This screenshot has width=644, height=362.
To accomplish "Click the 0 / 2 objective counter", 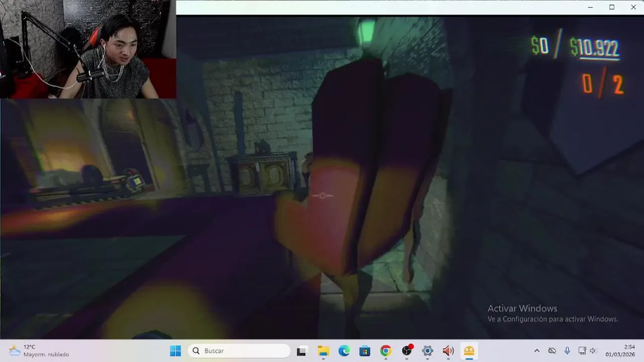I will [x=603, y=84].
